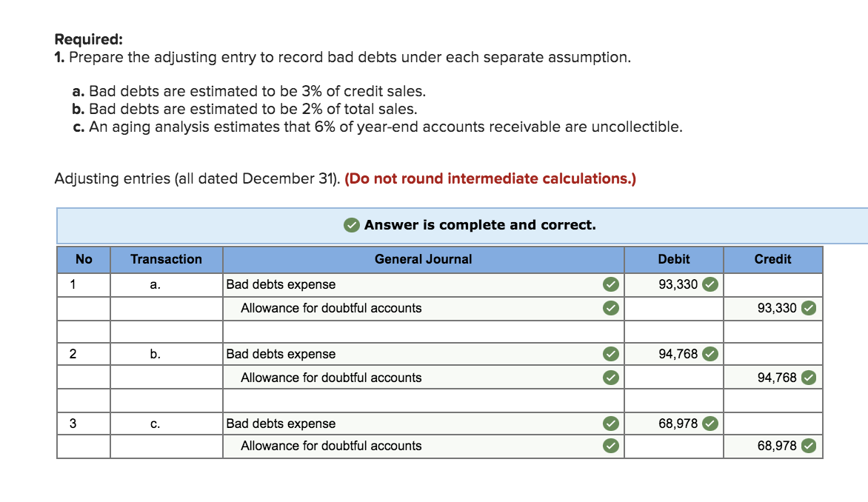Click transaction label a. in the table
Image resolution: width=868 pixels, height=502 pixels.
click(155, 284)
